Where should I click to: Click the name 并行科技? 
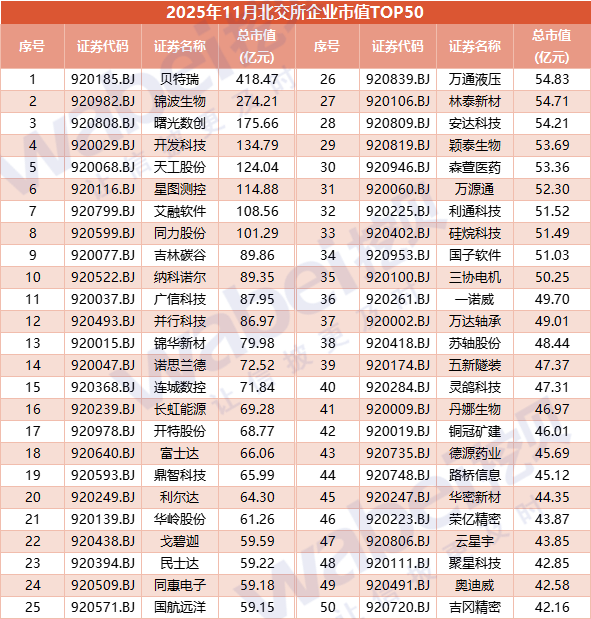[x=180, y=321]
